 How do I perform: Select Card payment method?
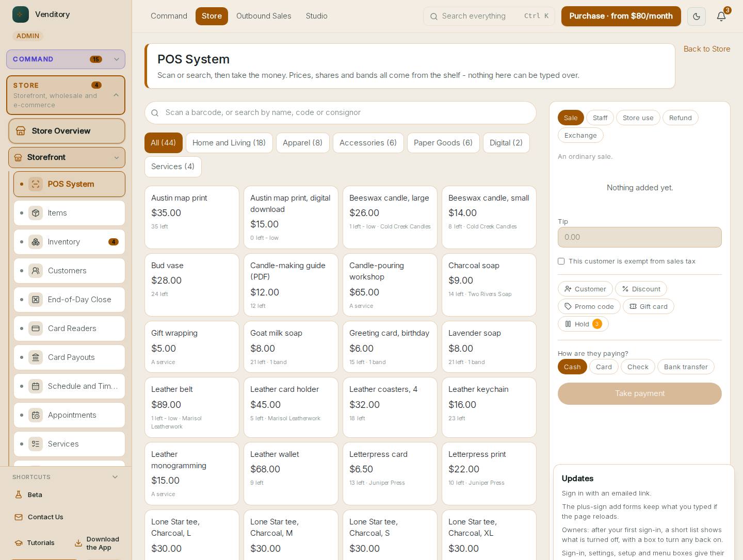coord(604,367)
